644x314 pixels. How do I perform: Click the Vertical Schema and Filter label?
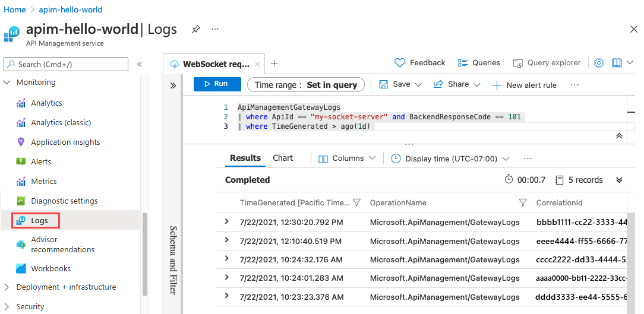[x=173, y=260]
